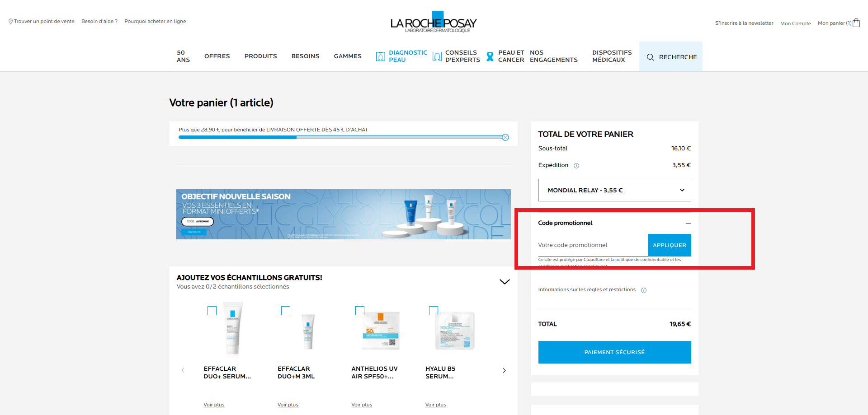Open the PEAU ET CANCER menu

(x=511, y=56)
